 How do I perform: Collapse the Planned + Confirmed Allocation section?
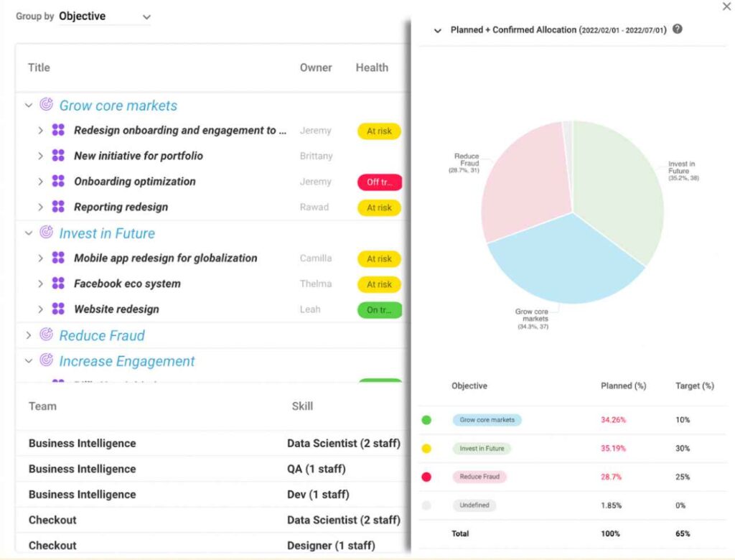coord(438,30)
